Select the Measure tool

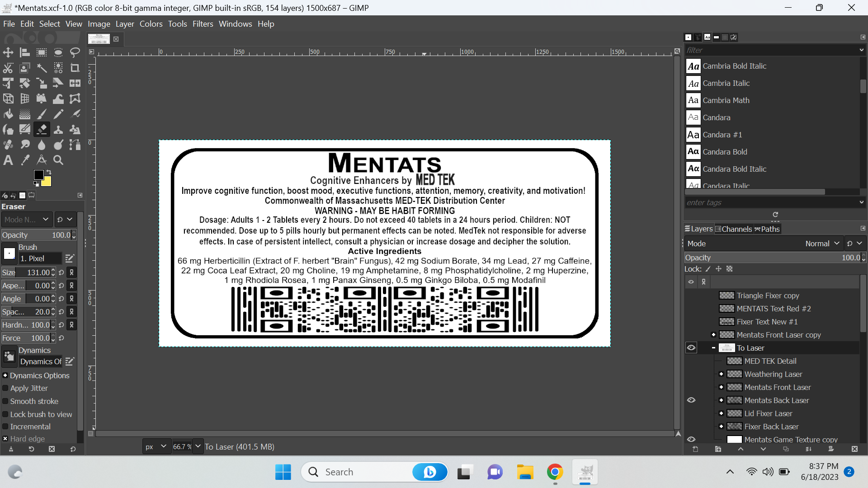pyautogui.click(x=42, y=160)
